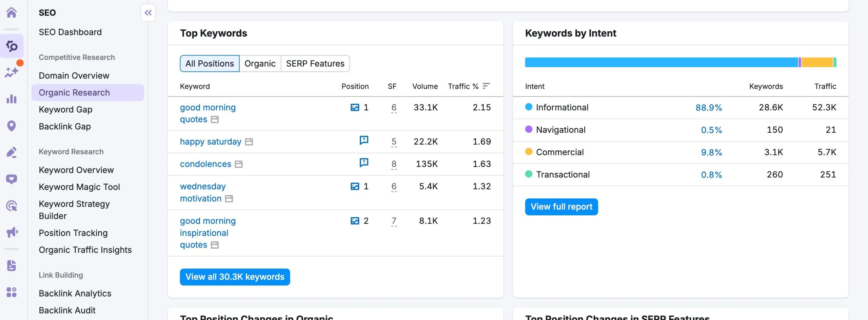The height and width of the screenshot is (320, 868).
Task: Click View all 30.3K keywords
Action: [235, 277]
